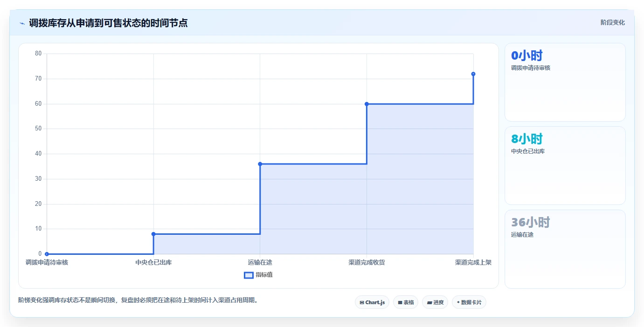
Task: Click the x-axis label 渠道完成收货
Action: 367,262
